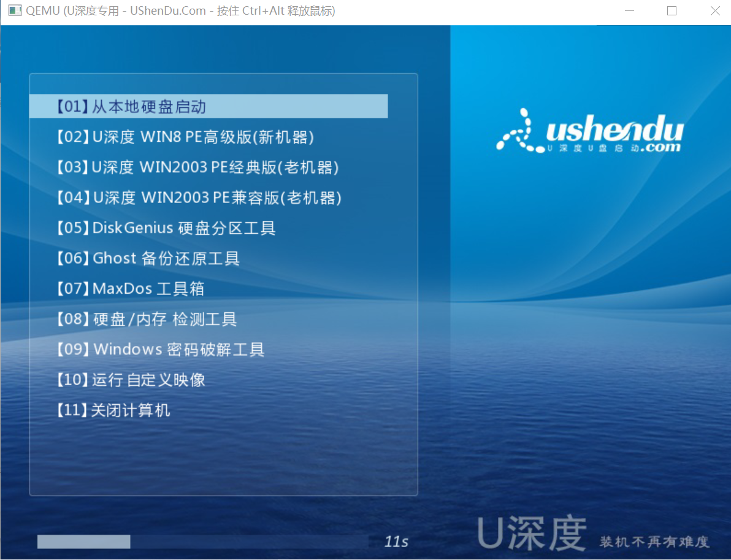Choose 【02】U深度 WIN8 PE高级版(新机器)
Viewport: 731px width, 560px height.
click(185, 137)
